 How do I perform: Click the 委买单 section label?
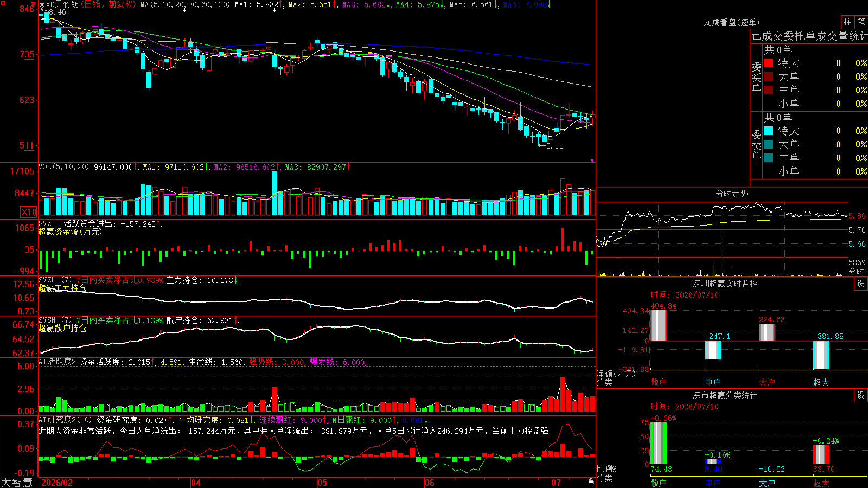click(x=756, y=77)
